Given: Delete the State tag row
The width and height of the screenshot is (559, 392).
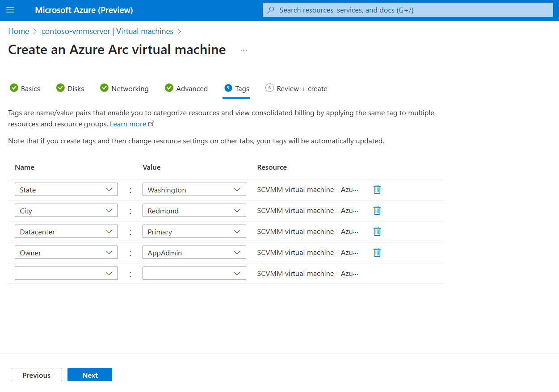Looking at the screenshot, I should [377, 189].
